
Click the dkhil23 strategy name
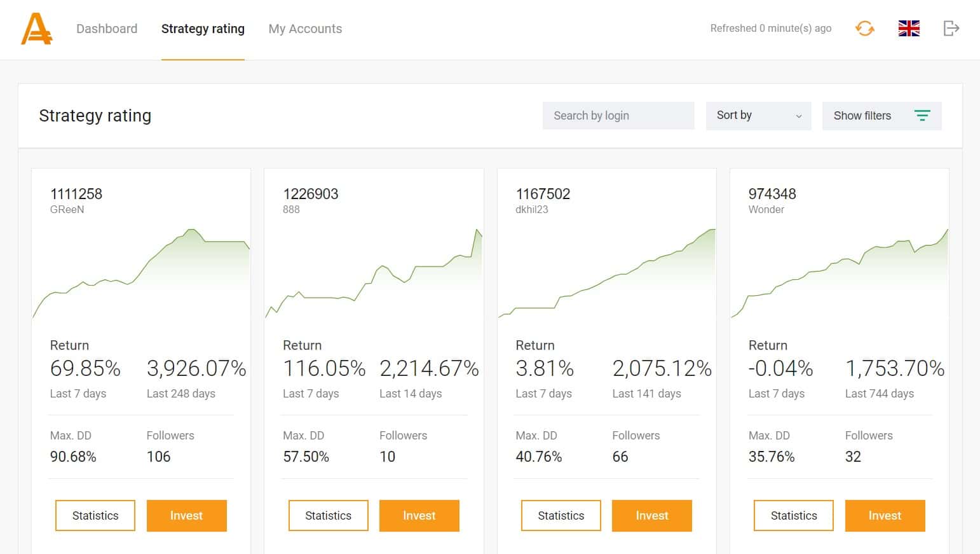tap(531, 209)
